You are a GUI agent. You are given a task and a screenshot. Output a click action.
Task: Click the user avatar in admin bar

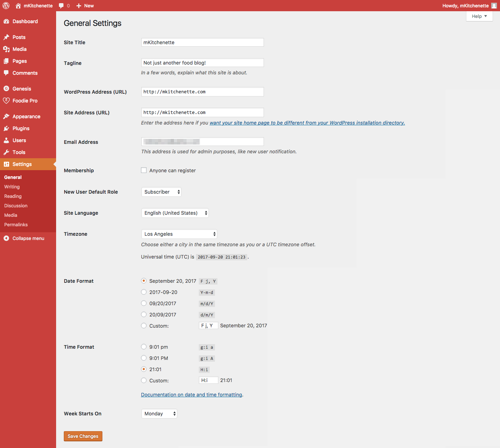pos(494,6)
